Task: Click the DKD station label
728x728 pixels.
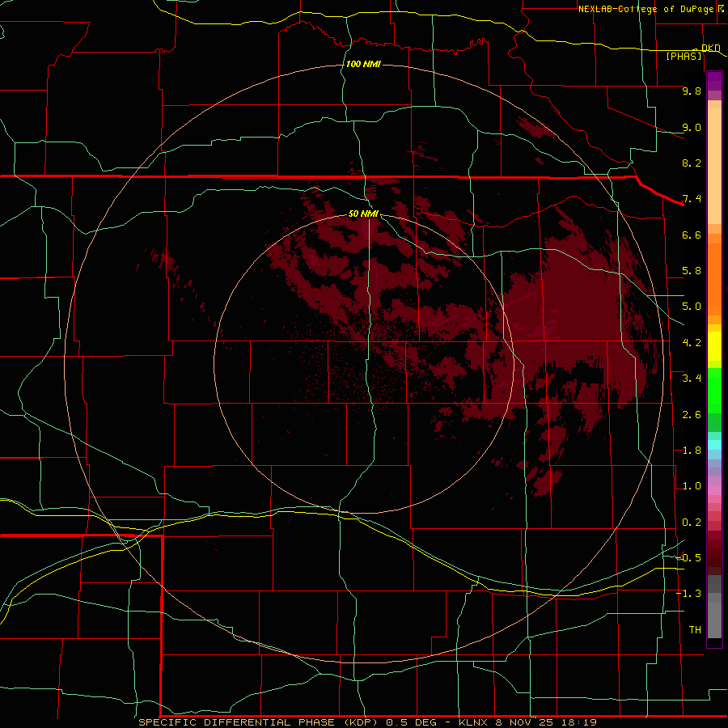Action: [x=711, y=49]
